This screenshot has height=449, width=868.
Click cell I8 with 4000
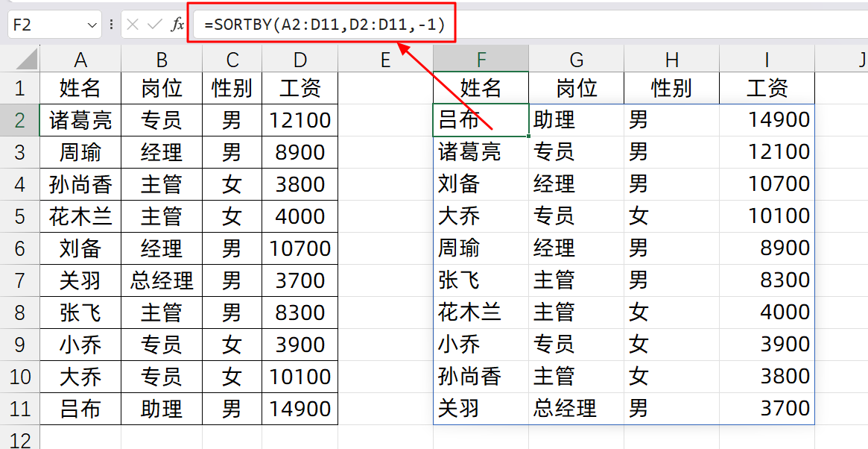coord(767,313)
